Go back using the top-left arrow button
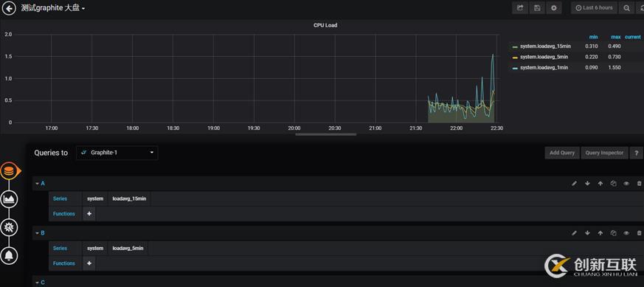 pyautogui.click(x=9, y=8)
